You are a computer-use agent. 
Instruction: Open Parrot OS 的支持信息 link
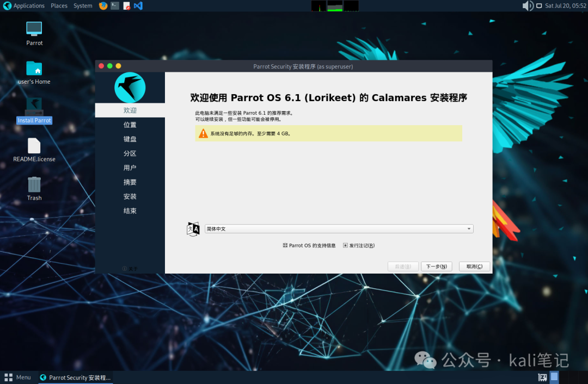pyautogui.click(x=309, y=245)
